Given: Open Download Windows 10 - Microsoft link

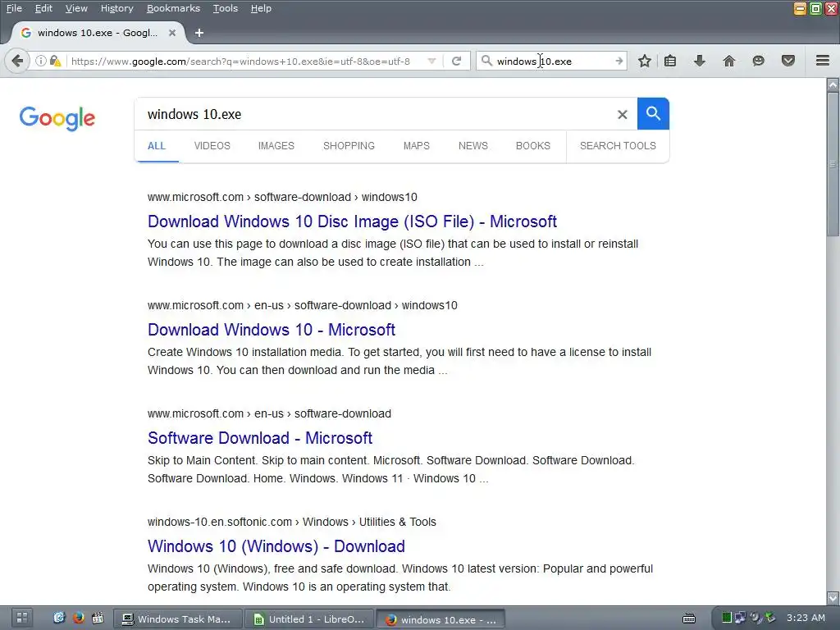Looking at the screenshot, I should (x=271, y=330).
